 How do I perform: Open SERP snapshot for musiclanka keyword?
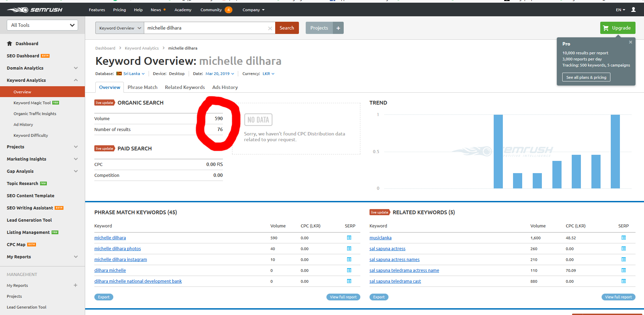(623, 238)
